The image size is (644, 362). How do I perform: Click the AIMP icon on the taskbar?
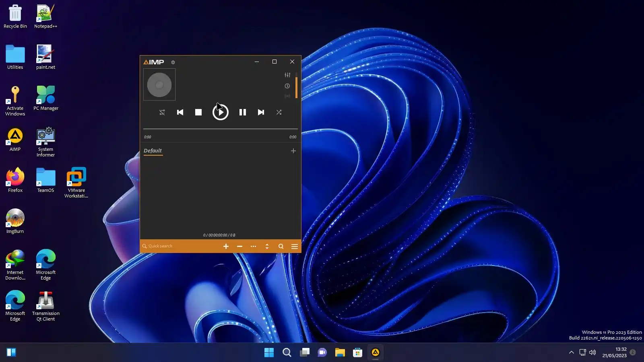376,353
